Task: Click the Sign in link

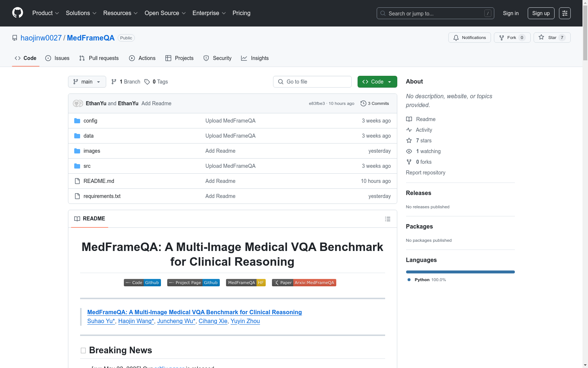Action: (511, 13)
